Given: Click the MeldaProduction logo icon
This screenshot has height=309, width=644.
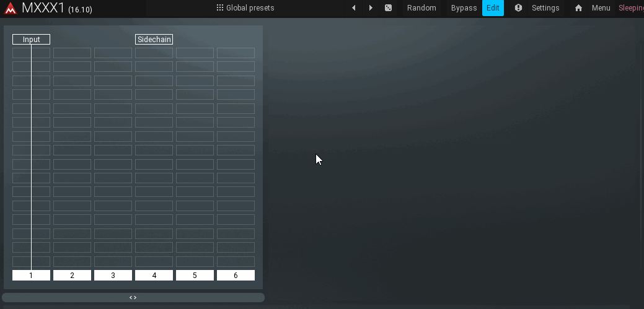Looking at the screenshot, I should (11, 8).
